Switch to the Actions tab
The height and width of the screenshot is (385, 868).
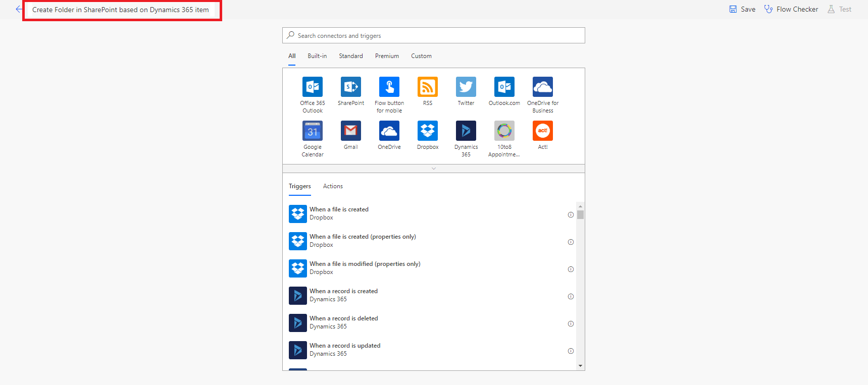(333, 186)
